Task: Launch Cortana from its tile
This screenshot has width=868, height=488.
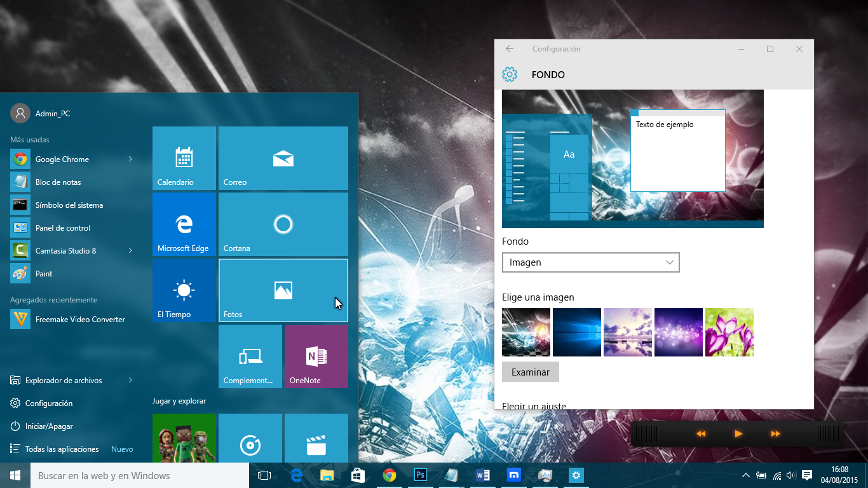Action: (x=283, y=224)
